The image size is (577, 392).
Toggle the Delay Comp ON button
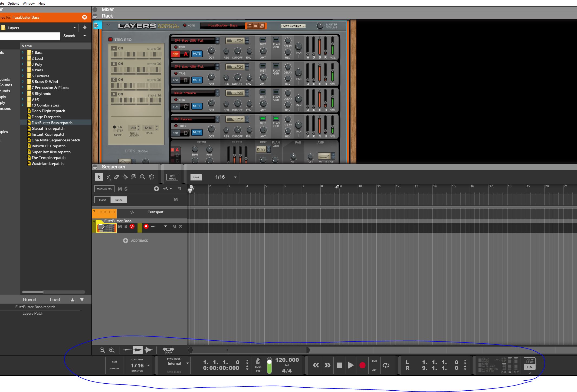coord(529,367)
